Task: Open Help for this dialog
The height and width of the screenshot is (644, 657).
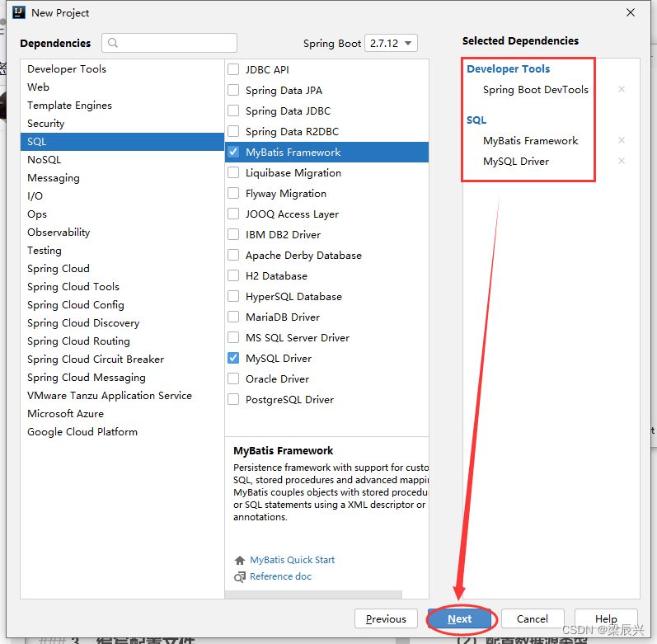Action: click(x=606, y=619)
